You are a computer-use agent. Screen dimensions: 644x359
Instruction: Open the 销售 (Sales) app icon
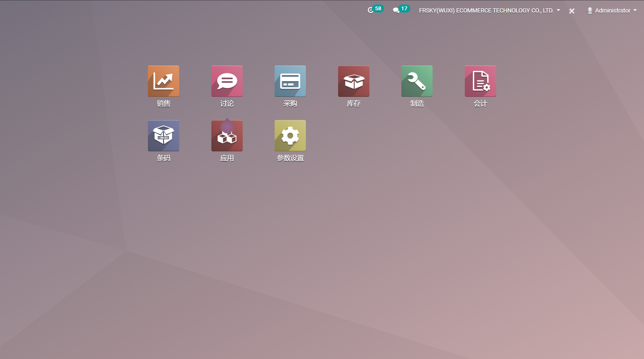click(163, 81)
